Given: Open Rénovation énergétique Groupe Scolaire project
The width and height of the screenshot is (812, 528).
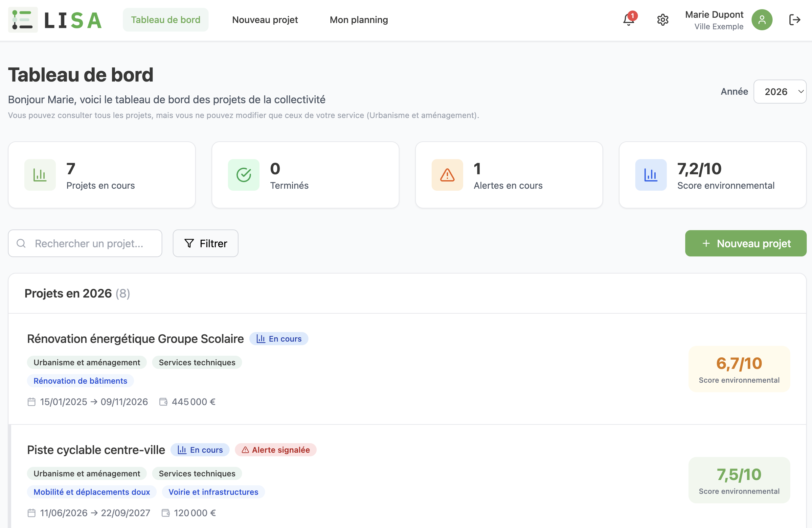Looking at the screenshot, I should (135, 339).
